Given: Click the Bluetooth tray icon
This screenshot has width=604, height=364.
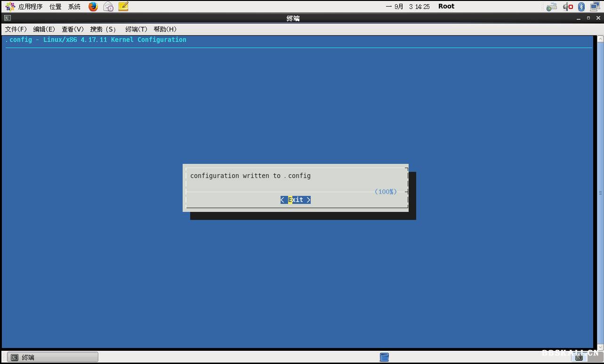Looking at the screenshot, I should pyautogui.click(x=580, y=7).
